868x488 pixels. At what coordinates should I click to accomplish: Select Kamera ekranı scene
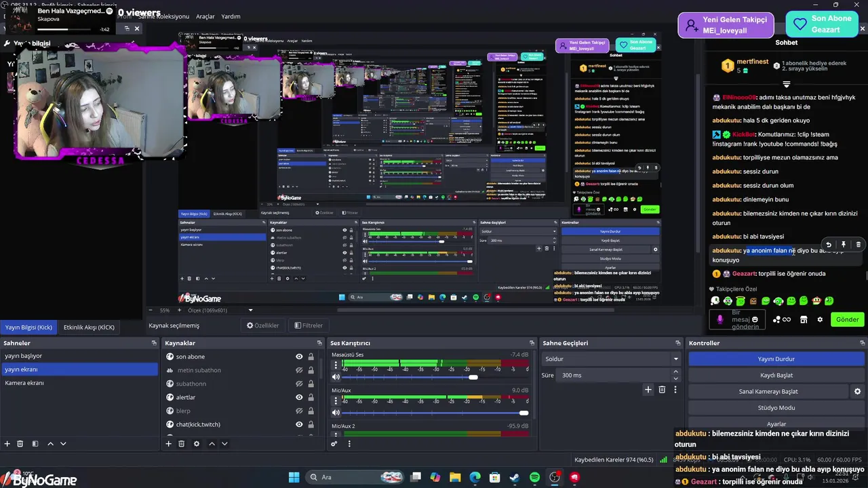tap(79, 383)
